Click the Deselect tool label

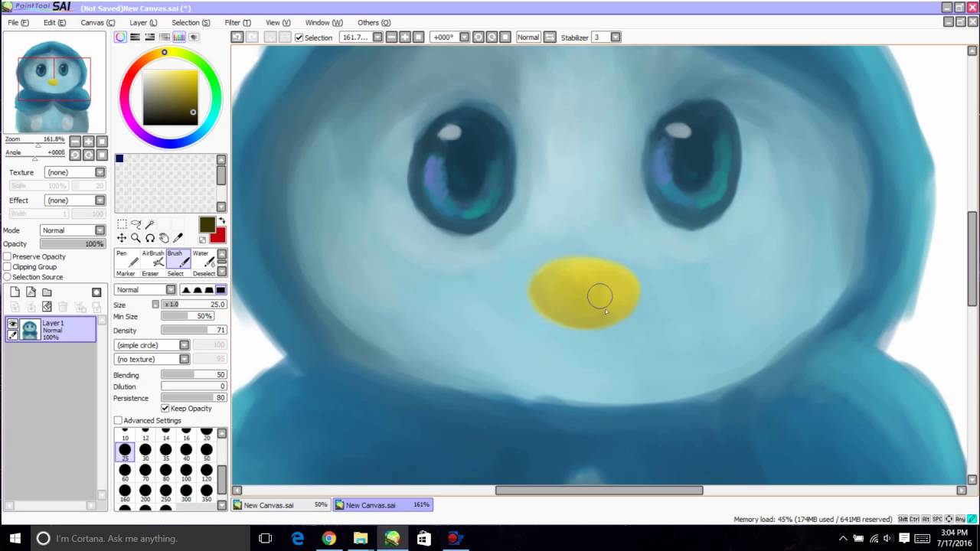coord(204,273)
